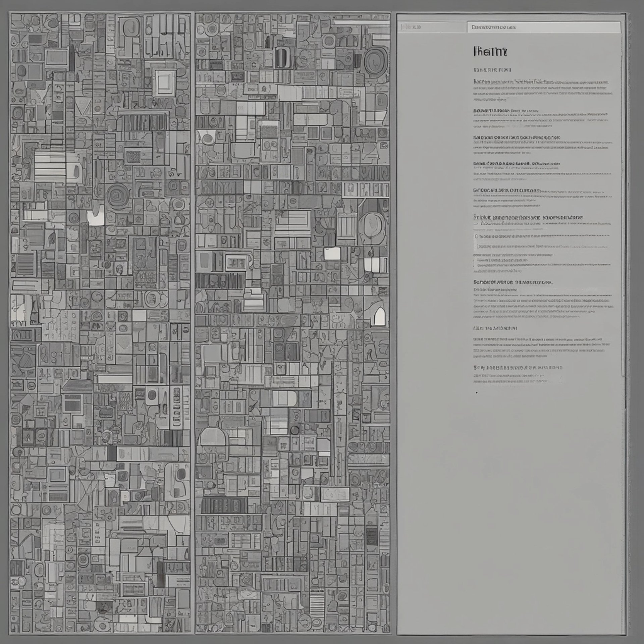Click the right panel vertical scrollbar

point(623,201)
